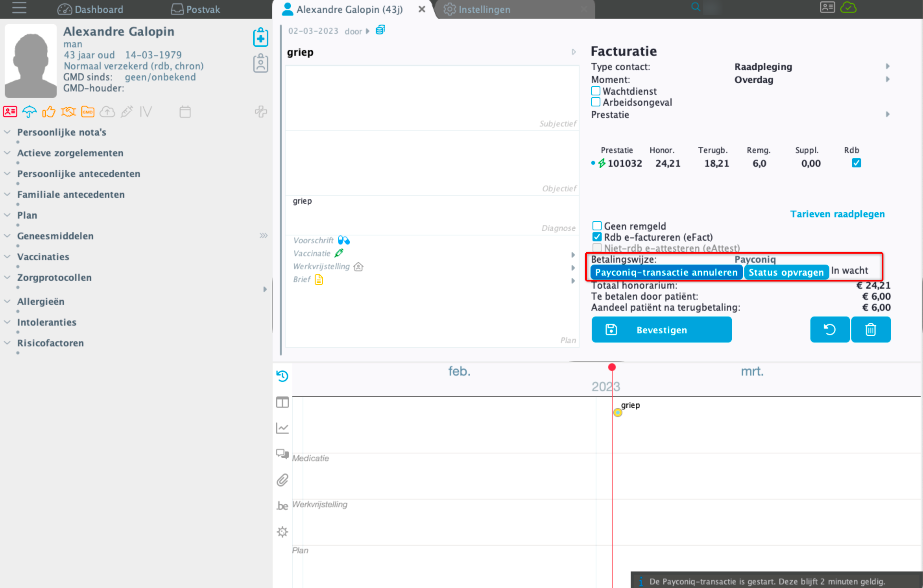Click Payconiq-transactie annuleren button
923x588 pixels.
point(666,272)
